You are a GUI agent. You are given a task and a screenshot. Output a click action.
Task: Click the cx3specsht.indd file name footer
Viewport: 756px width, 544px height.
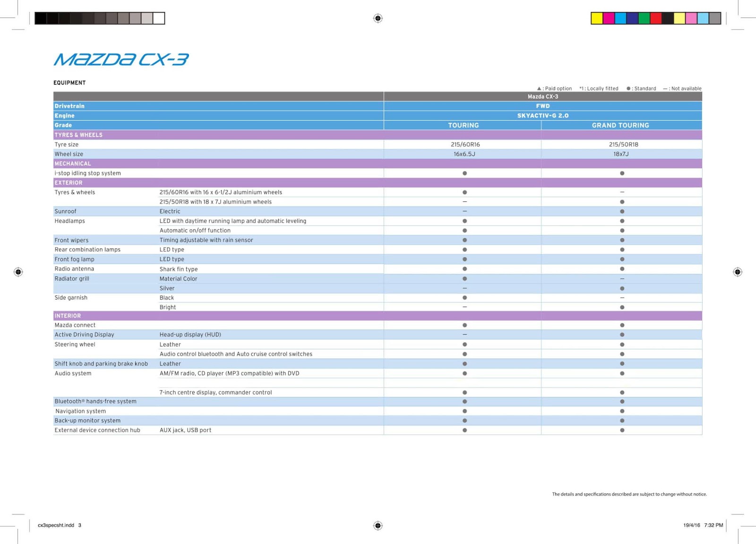[x=56, y=525]
